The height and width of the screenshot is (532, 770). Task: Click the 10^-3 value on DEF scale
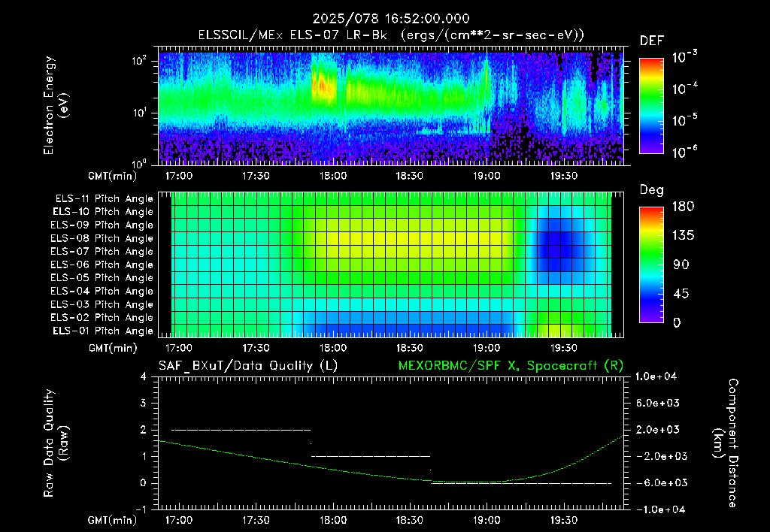[685, 57]
